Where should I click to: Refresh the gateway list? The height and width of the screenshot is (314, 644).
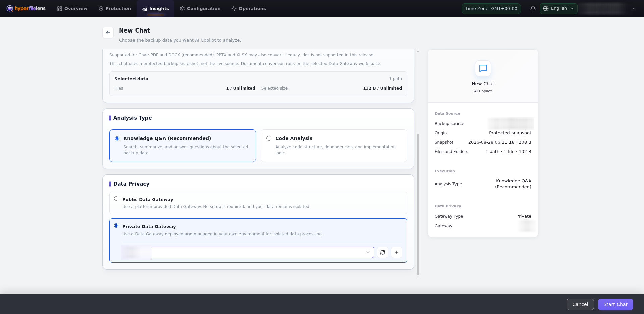tap(383, 252)
